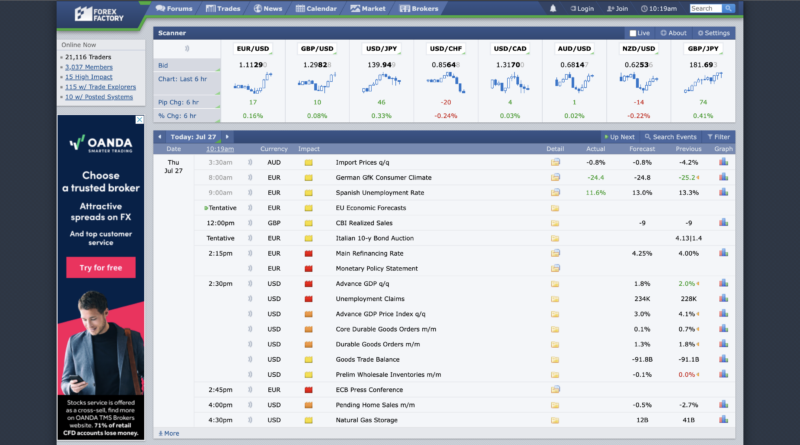Click the EUR/USD 6-hour mini chart

pos(251,85)
